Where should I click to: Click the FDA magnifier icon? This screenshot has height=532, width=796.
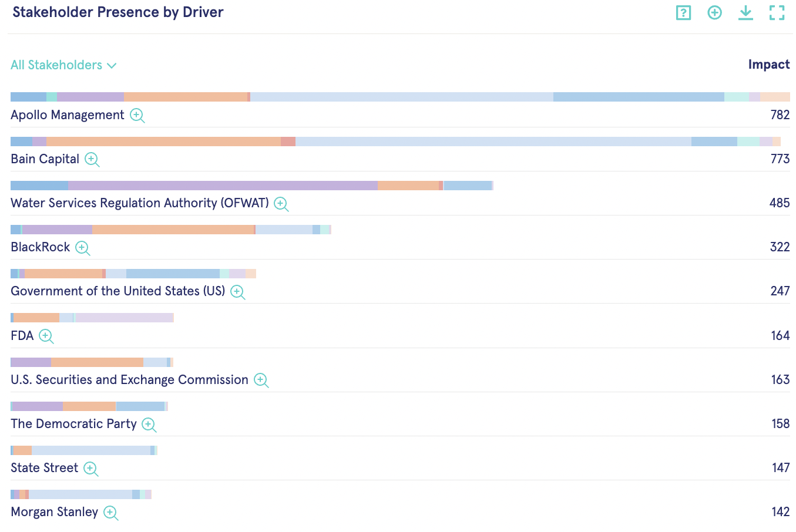click(46, 336)
